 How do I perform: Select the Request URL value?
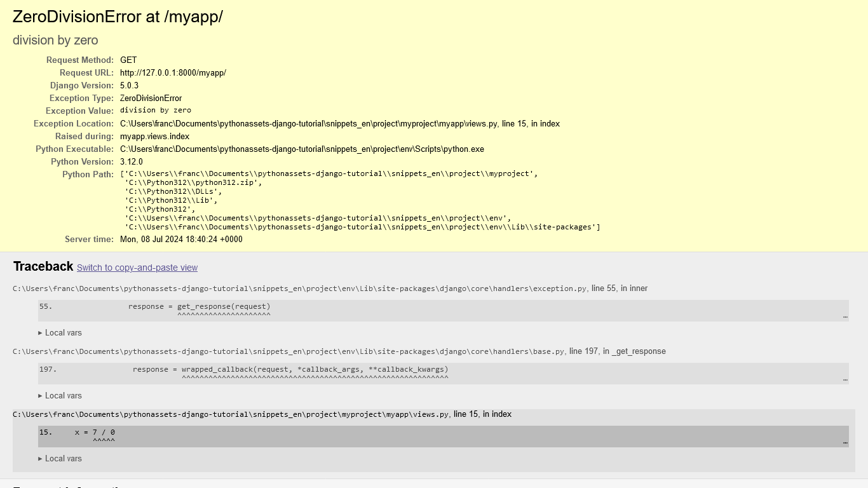coord(172,72)
